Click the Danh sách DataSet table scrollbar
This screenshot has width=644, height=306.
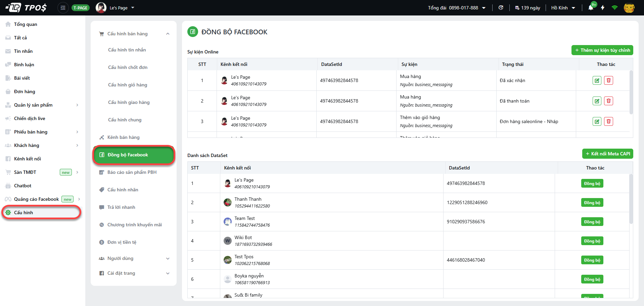631,199
